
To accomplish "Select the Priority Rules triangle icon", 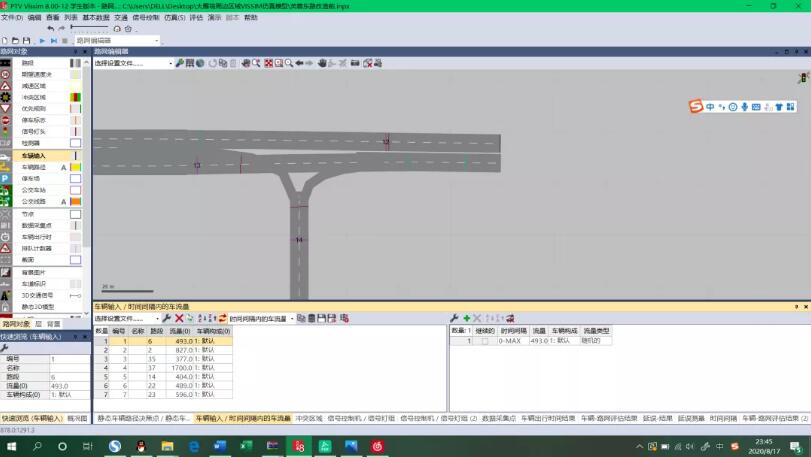I will [5, 109].
